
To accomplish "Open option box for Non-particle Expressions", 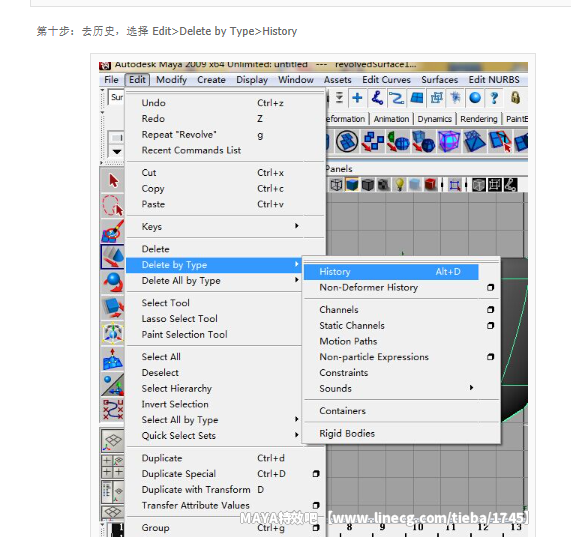I will pyautogui.click(x=491, y=357).
